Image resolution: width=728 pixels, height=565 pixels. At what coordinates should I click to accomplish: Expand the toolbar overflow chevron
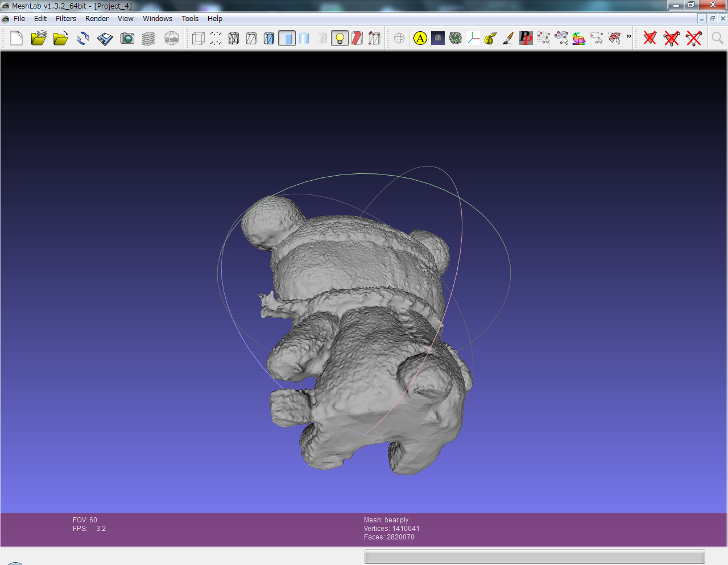click(x=628, y=36)
